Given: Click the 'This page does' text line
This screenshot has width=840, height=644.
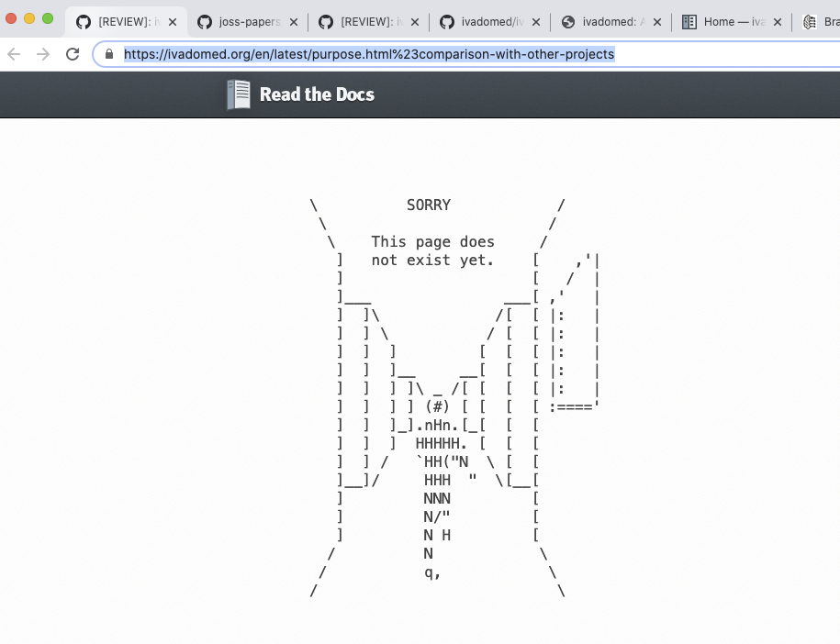Looking at the screenshot, I should pyautogui.click(x=433, y=242).
